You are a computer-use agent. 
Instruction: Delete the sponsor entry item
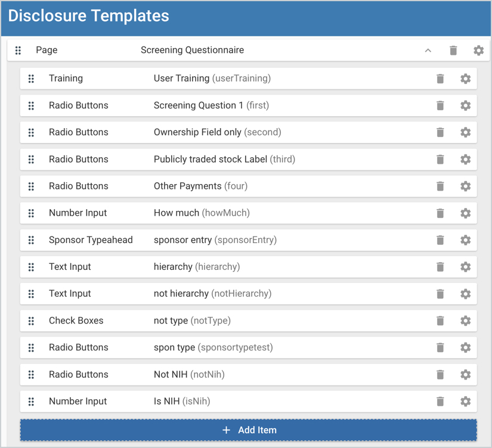coord(440,240)
